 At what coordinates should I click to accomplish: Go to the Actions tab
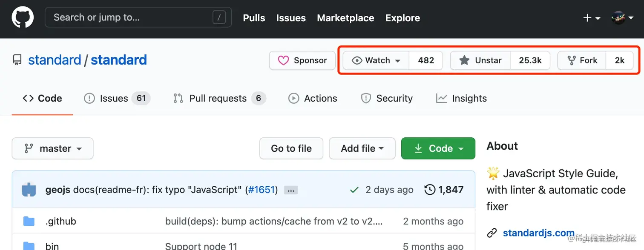click(x=313, y=98)
